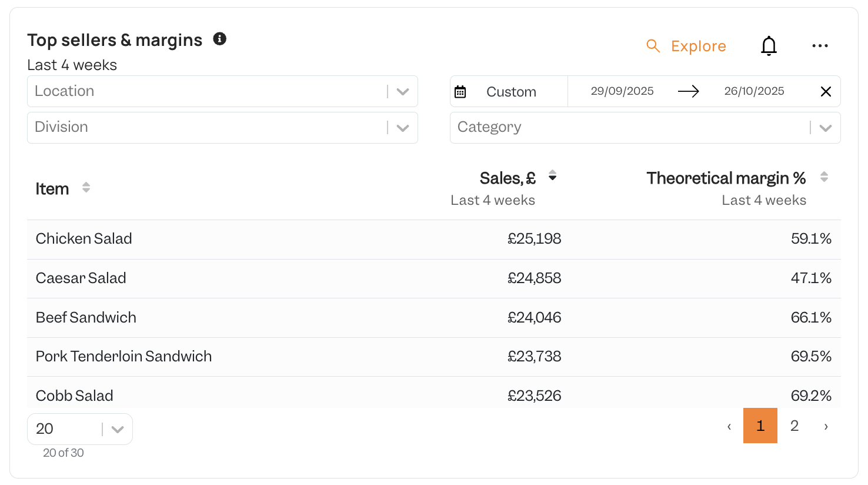Clear the custom date range with X
Screen dimensions: 868x485
point(826,91)
